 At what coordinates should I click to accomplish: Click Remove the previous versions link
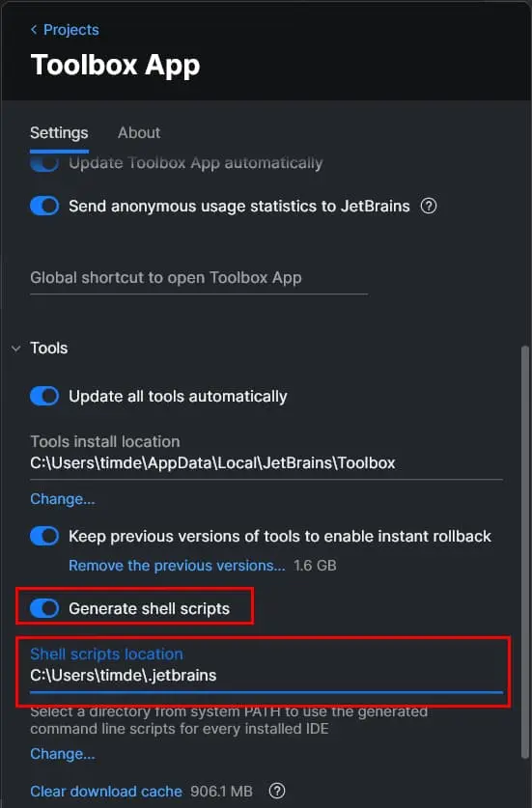pos(177,566)
